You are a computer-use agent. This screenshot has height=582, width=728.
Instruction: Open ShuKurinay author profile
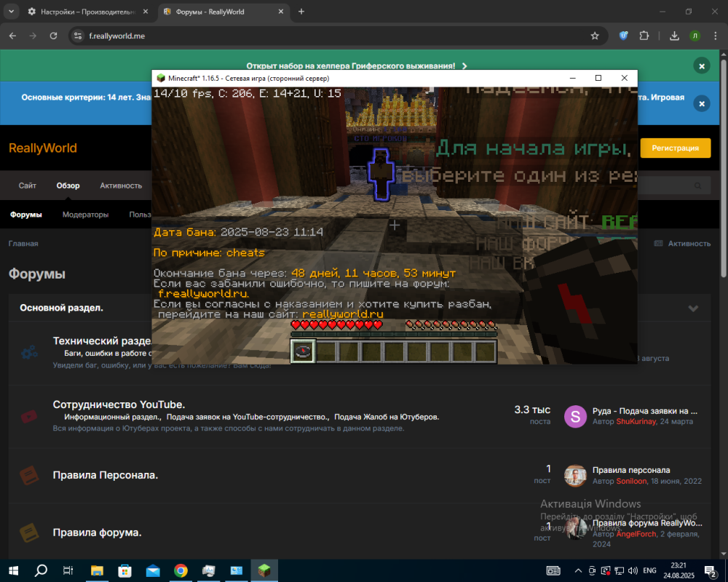(x=636, y=421)
